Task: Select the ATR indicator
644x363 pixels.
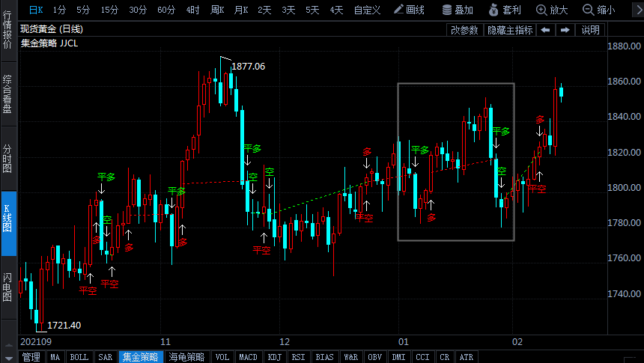Action: click(x=467, y=357)
